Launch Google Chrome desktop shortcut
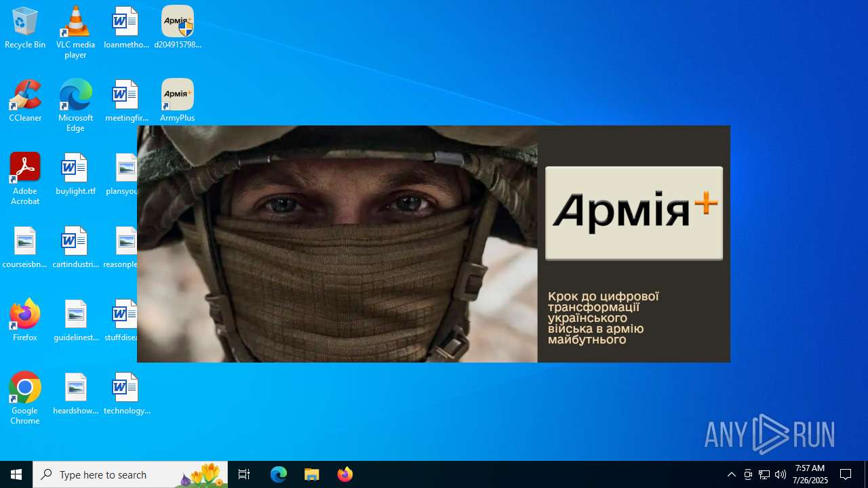 (25, 399)
